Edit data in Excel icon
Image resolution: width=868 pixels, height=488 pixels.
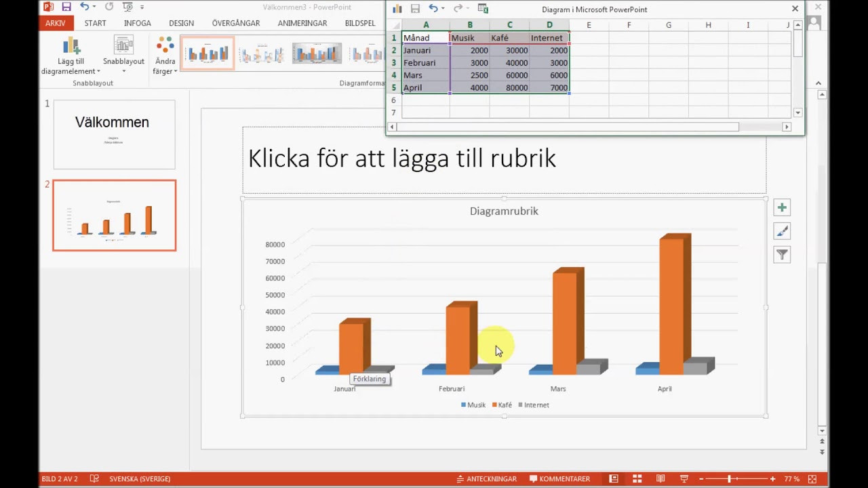coord(483,9)
